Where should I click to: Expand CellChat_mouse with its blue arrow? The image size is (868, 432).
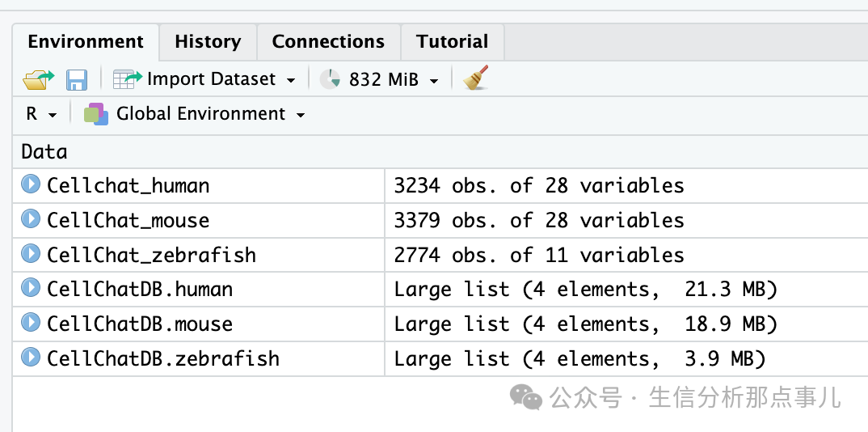(x=31, y=219)
